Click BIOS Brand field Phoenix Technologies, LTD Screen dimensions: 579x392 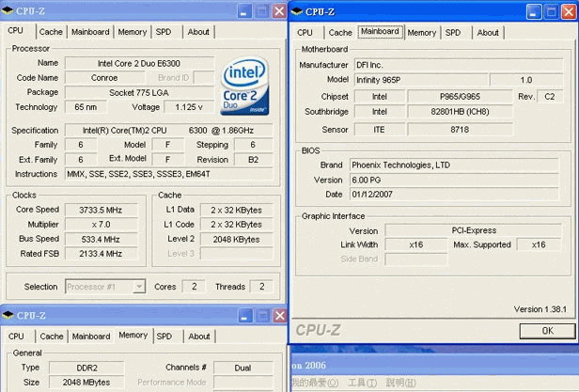pyautogui.click(x=454, y=165)
